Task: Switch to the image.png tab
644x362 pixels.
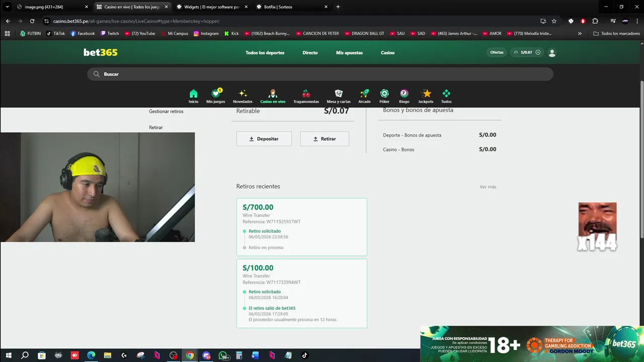Action: [x=52, y=7]
